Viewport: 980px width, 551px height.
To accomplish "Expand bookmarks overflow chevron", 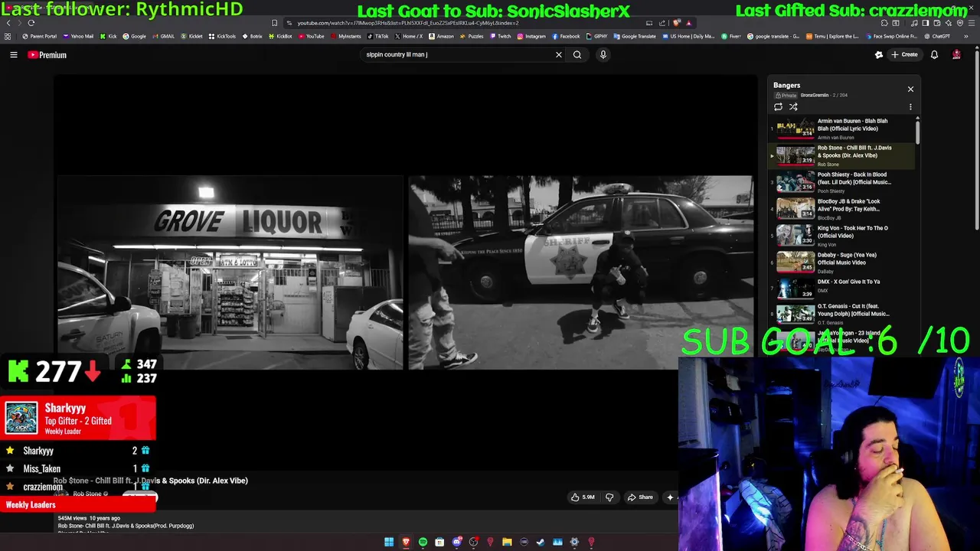I will coord(965,36).
